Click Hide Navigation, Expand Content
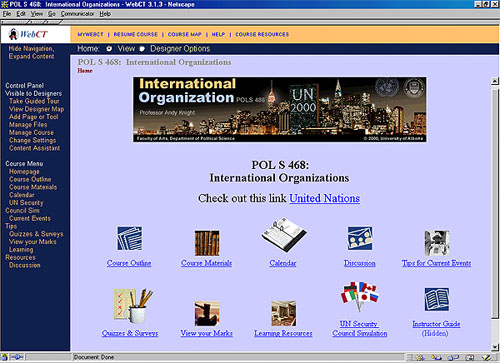This screenshot has height=363, width=500. pos(31,53)
